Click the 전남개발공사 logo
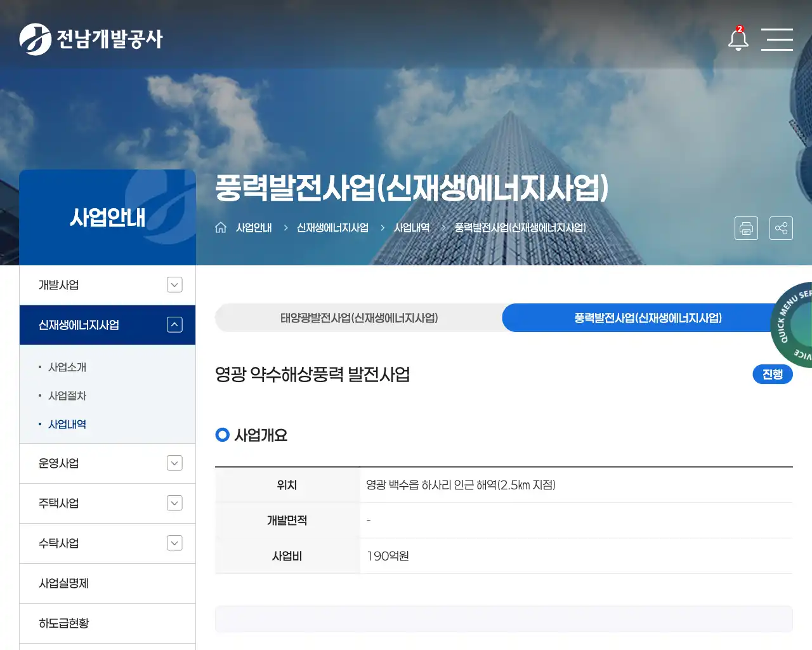The image size is (812, 650). [91, 39]
